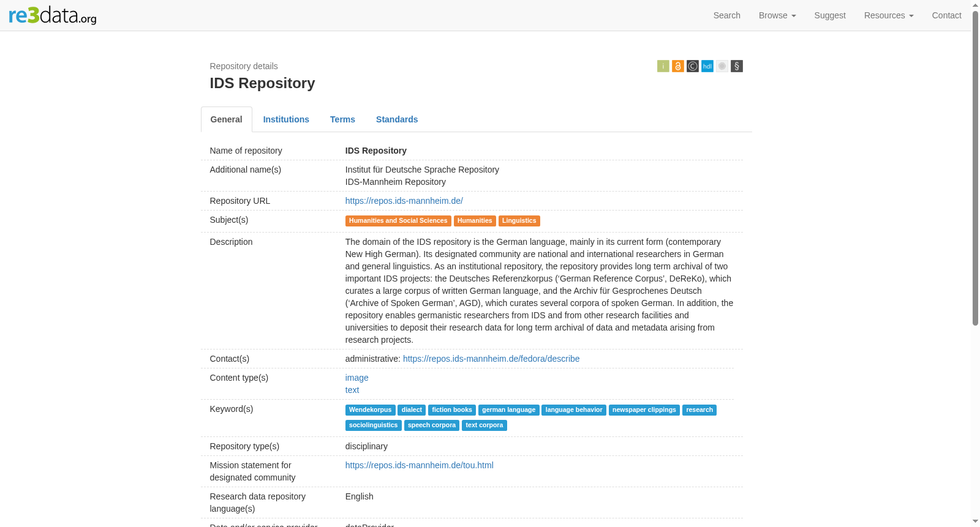
Task: Click the 'Institut für Deutsche Sprache Repository' text
Action: [x=422, y=170]
